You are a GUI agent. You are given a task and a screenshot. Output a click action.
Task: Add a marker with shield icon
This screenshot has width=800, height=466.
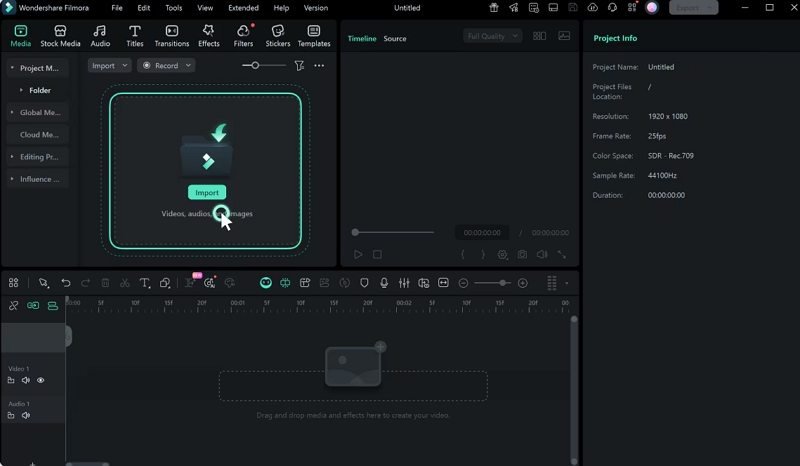pyautogui.click(x=364, y=283)
